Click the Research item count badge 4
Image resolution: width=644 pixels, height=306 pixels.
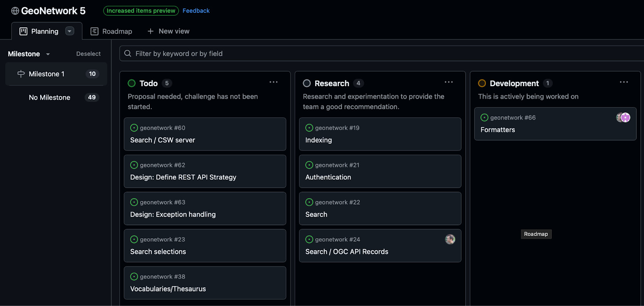click(358, 83)
